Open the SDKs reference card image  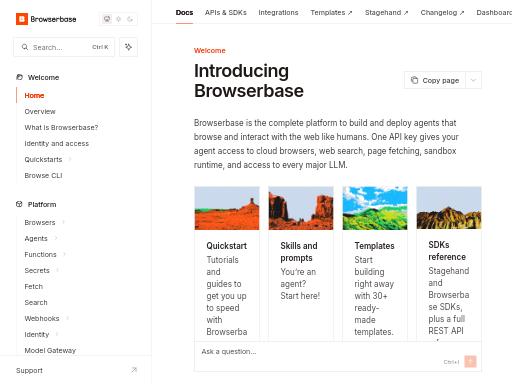point(449,208)
